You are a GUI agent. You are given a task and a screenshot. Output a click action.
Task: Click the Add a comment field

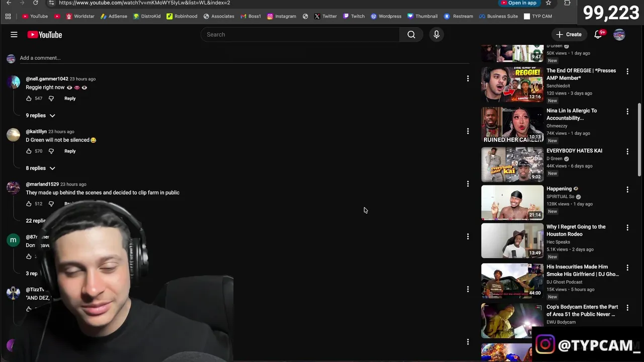click(x=244, y=58)
